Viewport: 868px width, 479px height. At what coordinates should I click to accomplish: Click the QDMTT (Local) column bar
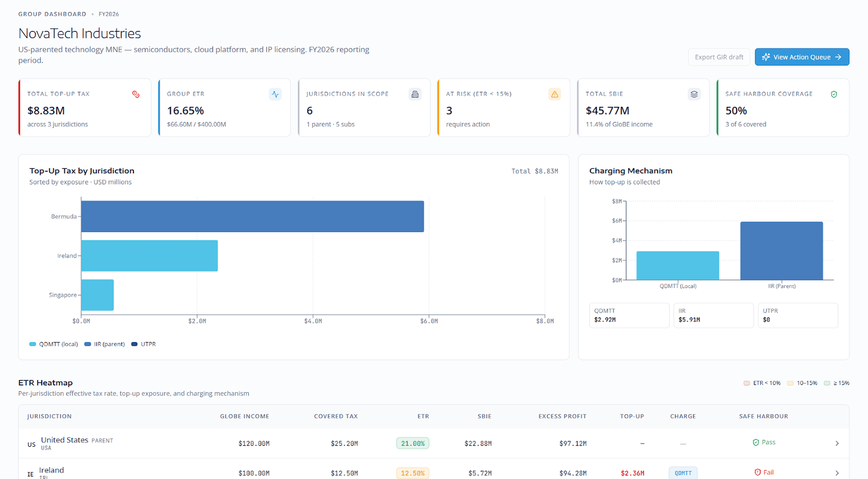pos(678,265)
